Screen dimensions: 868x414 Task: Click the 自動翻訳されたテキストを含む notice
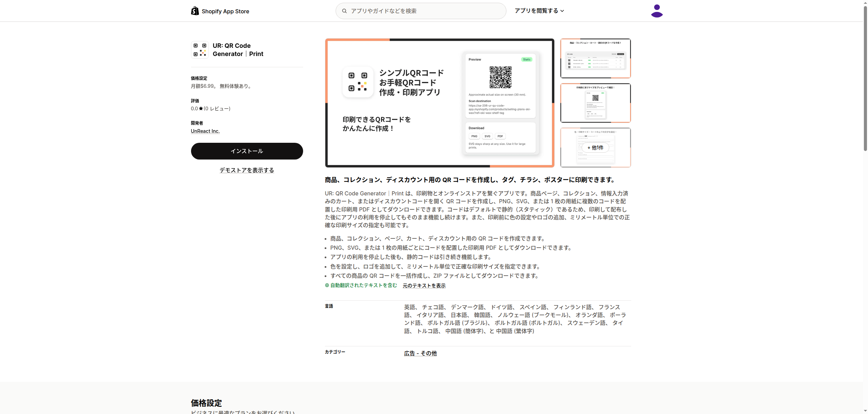[x=364, y=285]
